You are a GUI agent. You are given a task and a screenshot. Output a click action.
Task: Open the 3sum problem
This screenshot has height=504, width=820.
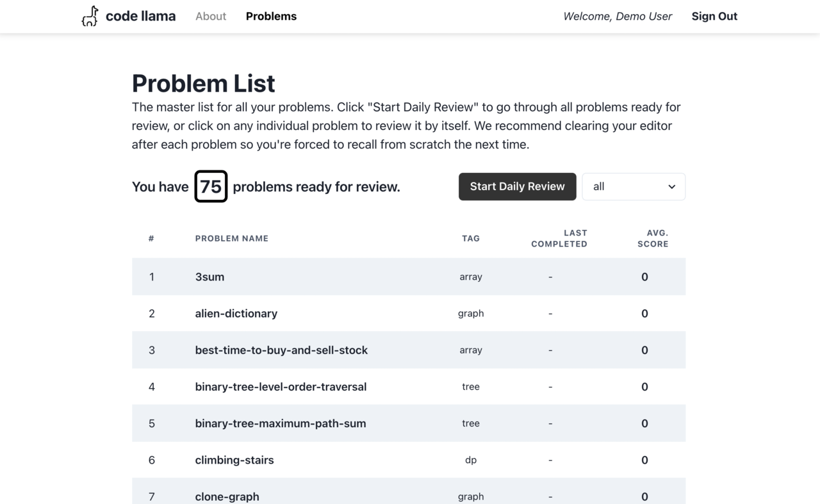point(209,277)
